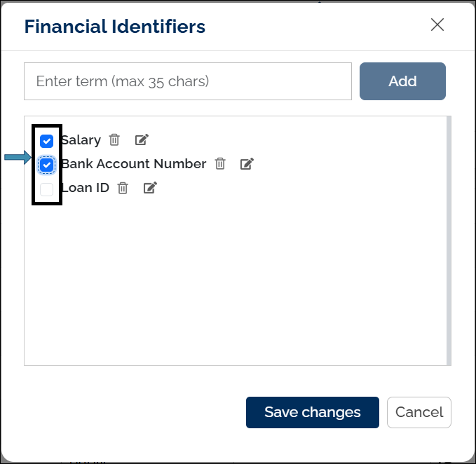
Task: Select the Salary label text
Action: pyautogui.click(x=81, y=140)
